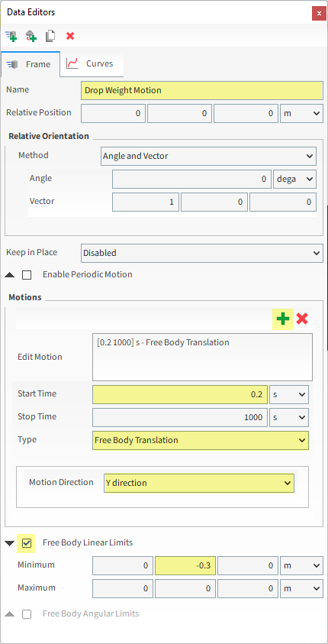The width and height of the screenshot is (328, 644).
Task: Remove motion with the red X in Motions
Action: tap(302, 319)
